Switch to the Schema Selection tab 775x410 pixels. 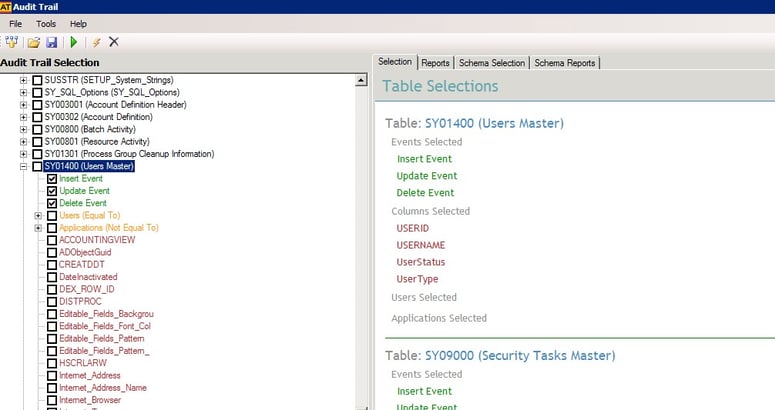[492, 63]
